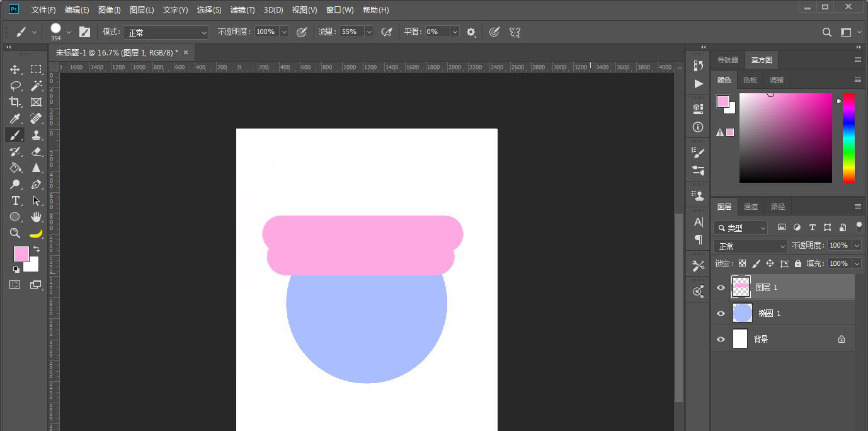This screenshot has height=431, width=868.
Task: Select the Eyedropper tool
Action: (x=15, y=118)
